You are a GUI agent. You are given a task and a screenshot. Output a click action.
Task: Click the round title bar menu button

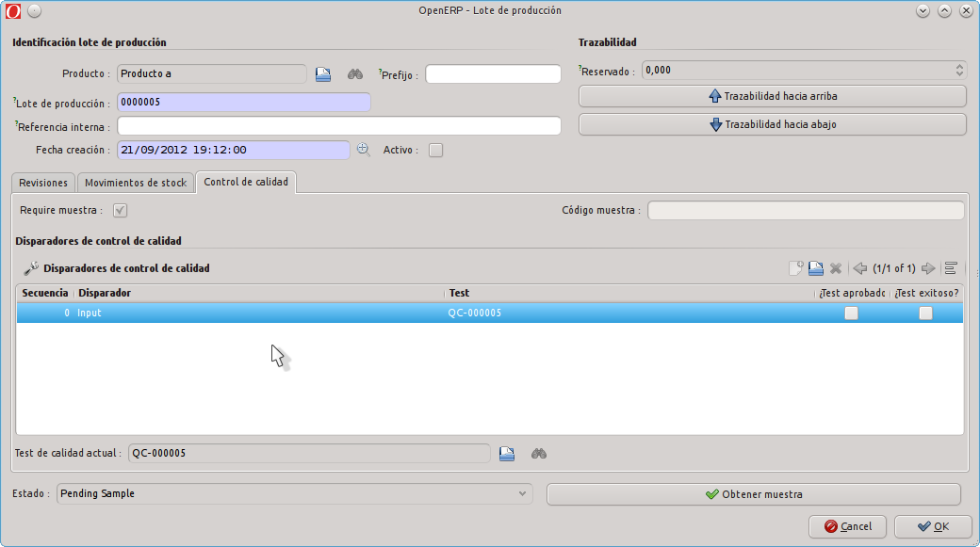34,10
